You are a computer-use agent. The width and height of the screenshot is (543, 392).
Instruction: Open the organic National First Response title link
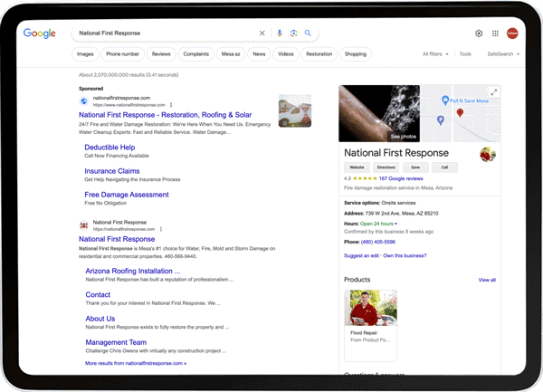click(117, 239)
